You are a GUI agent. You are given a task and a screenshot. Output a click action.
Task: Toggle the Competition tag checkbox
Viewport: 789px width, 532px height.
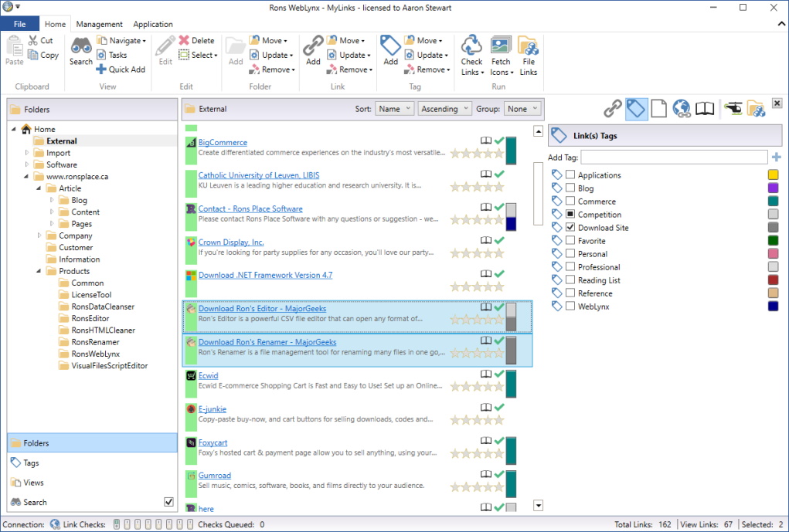tap(570, 214)
